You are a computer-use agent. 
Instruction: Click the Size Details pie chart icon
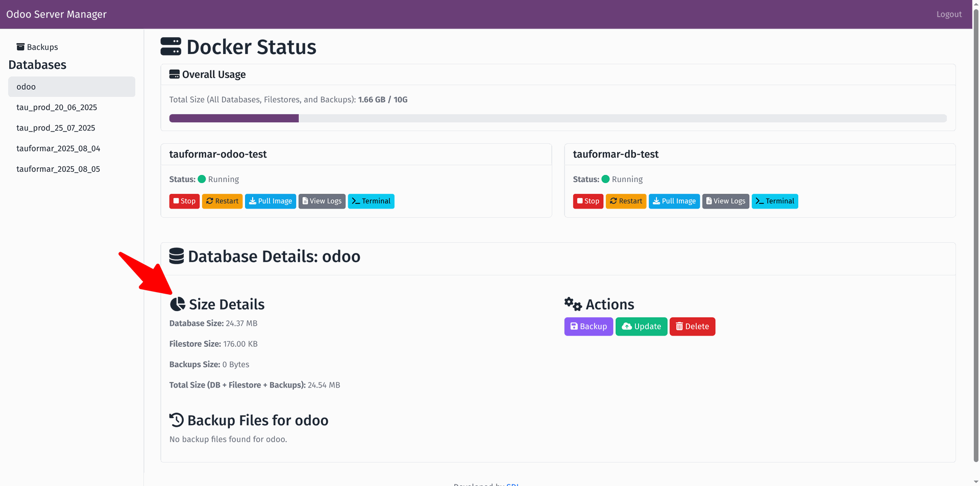coord(177,304)
